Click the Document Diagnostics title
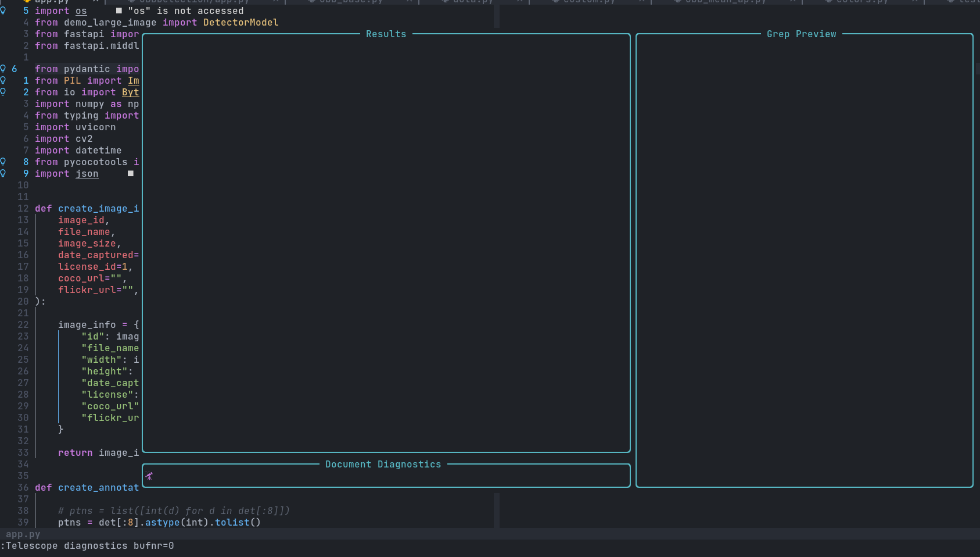Screen dimensions: 980x557 [383, 464]
